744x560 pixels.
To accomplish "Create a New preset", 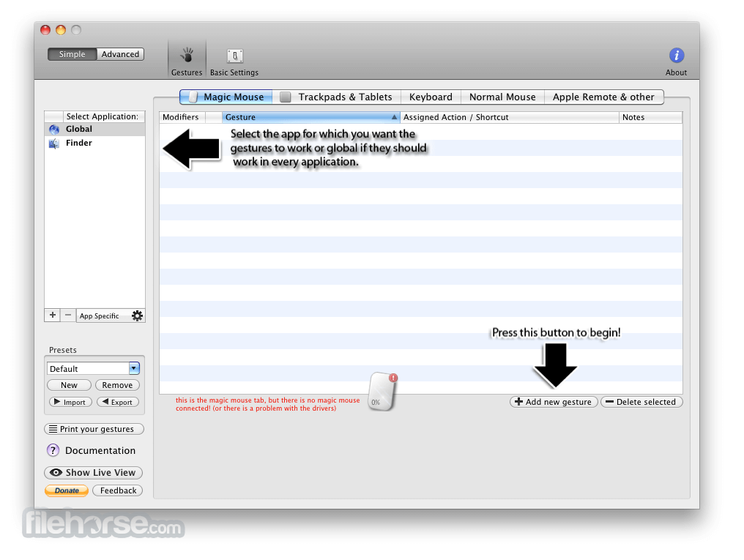I will pos(70,385).
